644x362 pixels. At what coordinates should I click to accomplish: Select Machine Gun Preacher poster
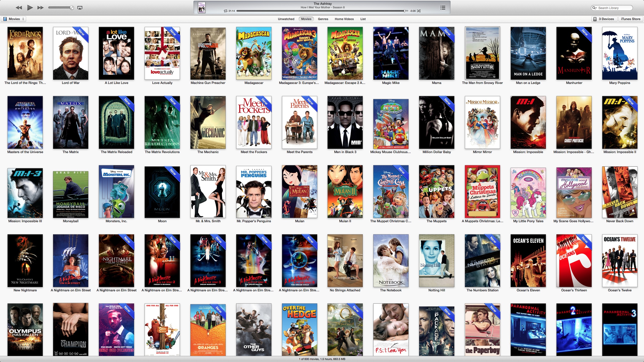click(x=208, y=54)
